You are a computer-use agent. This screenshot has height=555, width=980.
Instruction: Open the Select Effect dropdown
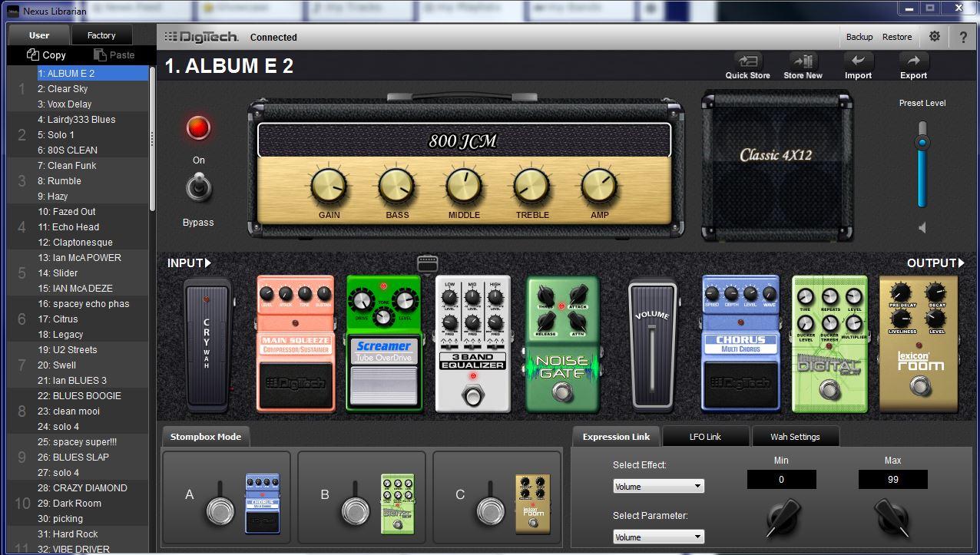(x=659, y=486)
